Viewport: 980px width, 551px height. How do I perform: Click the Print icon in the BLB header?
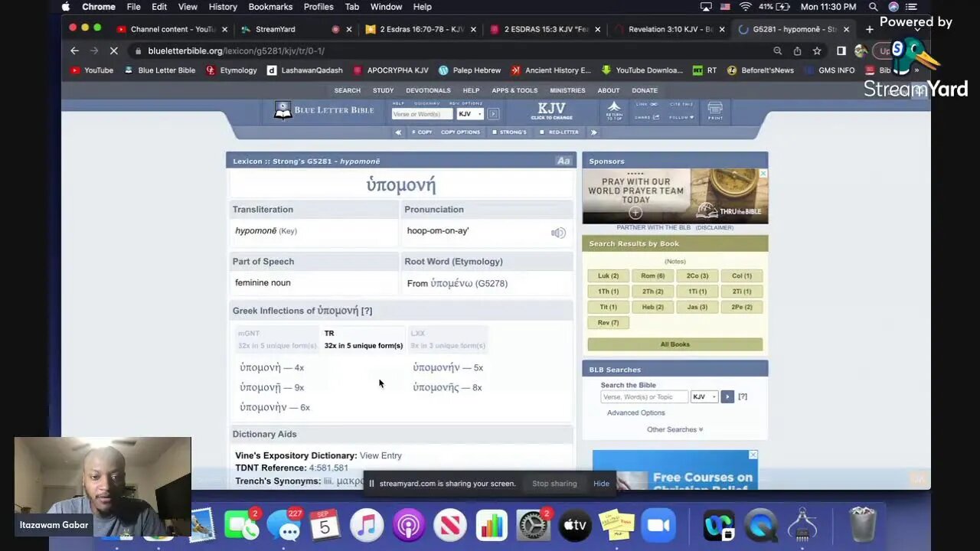[715, 111]
